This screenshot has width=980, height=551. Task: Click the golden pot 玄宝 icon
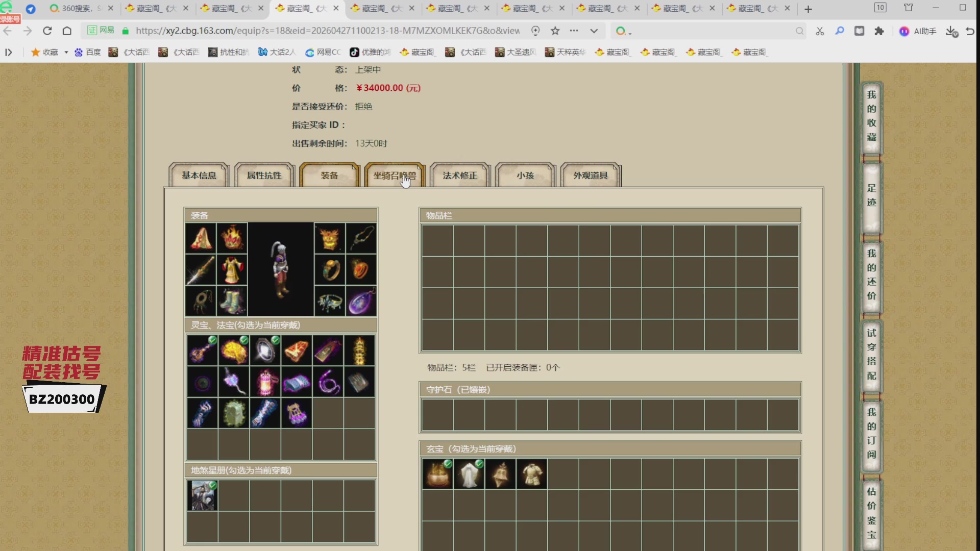(437, 474)
